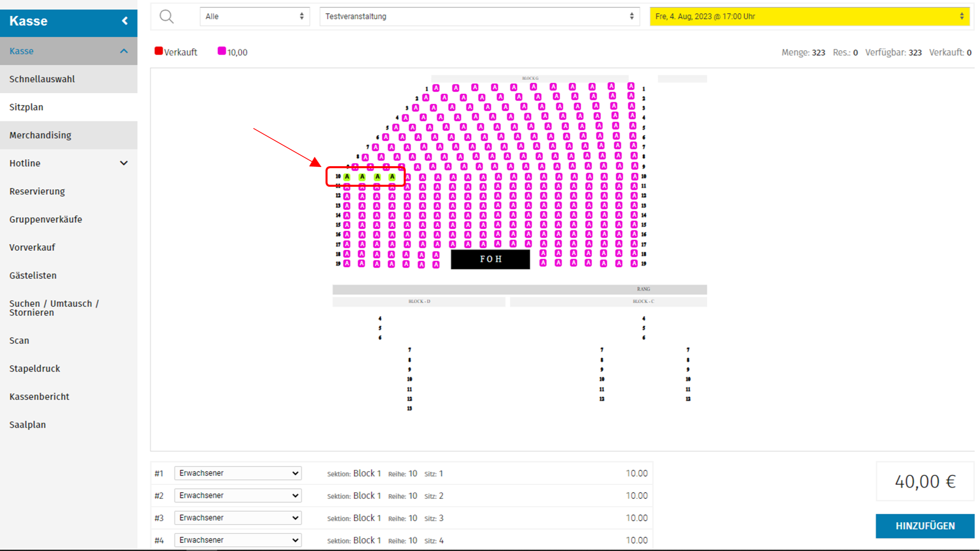Click the black FOH block
980x551 pixels.
pos(490,259)
